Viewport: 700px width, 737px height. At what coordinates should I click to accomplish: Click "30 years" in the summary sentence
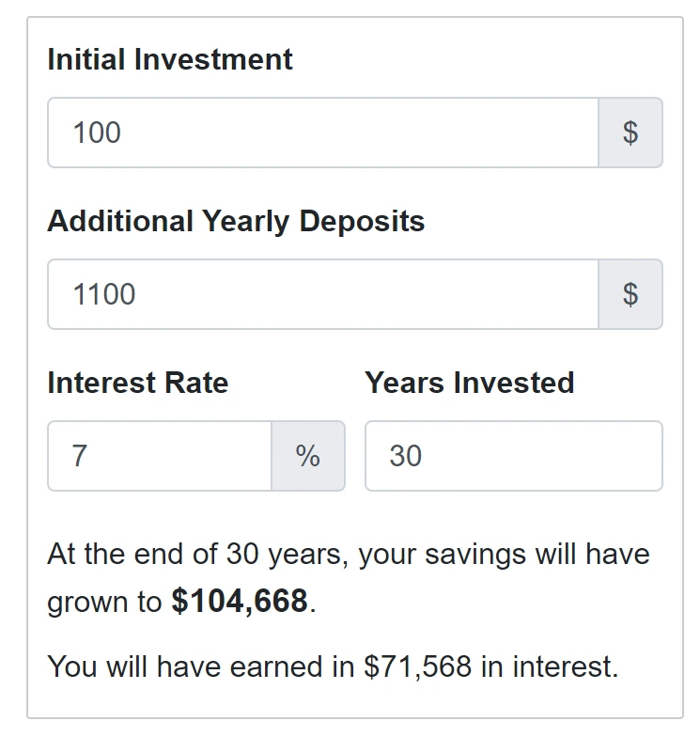pyautogui.click(x=287, y=553)
